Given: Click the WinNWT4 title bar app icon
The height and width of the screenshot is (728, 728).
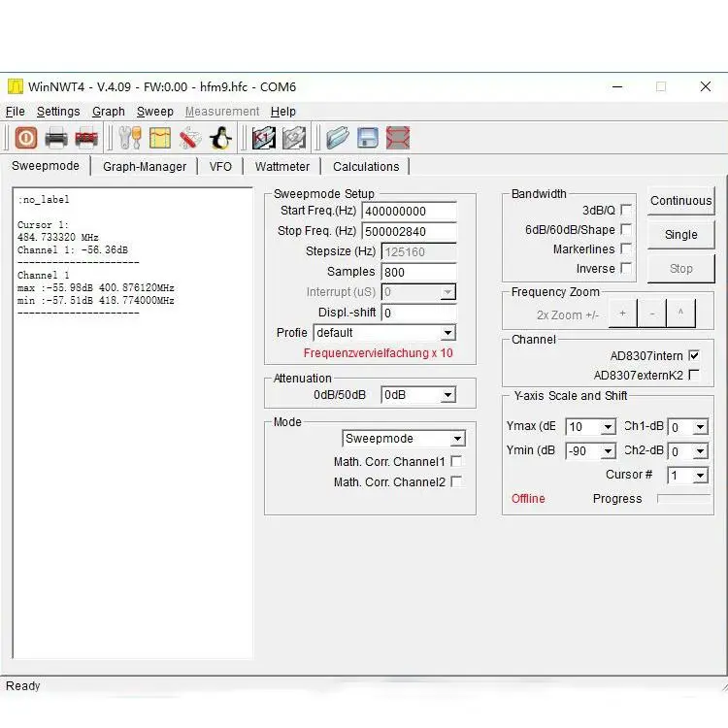Looking at the screenshot, I should pos(16,86).
